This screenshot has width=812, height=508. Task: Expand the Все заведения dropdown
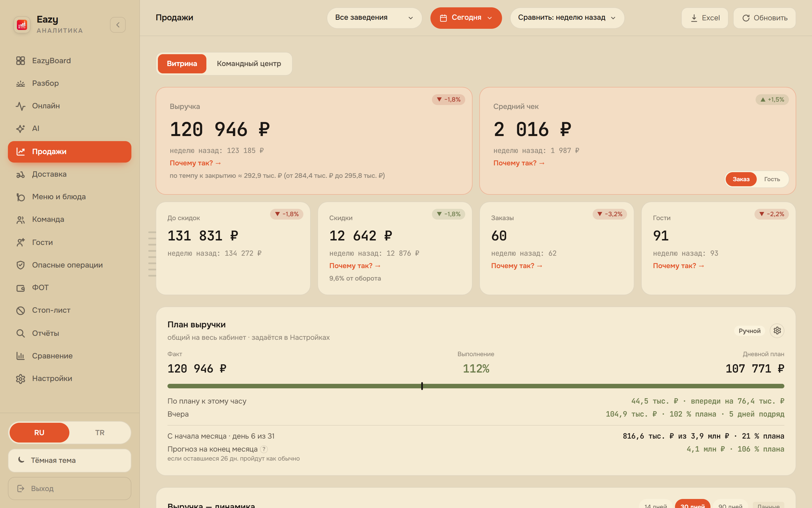point(374,18)
